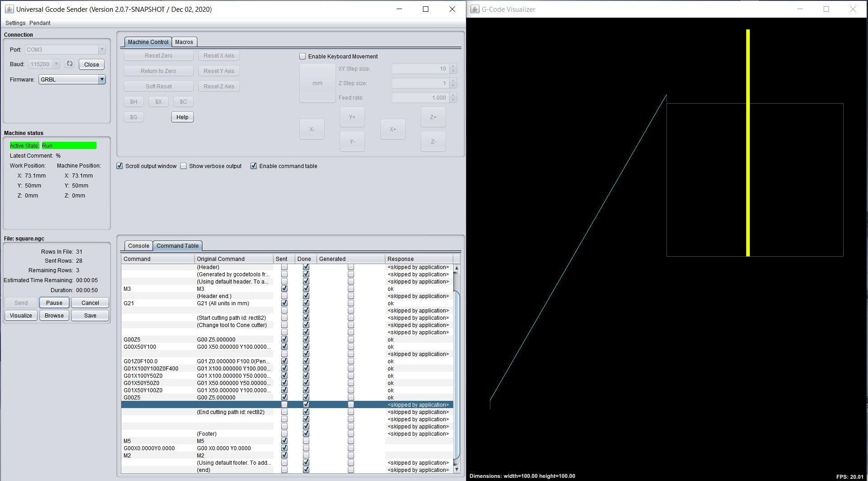The width and height of the screenshot is (868, 481).
Task: Open the Baud rate 115200 dropdown
Action: (56, 64)
